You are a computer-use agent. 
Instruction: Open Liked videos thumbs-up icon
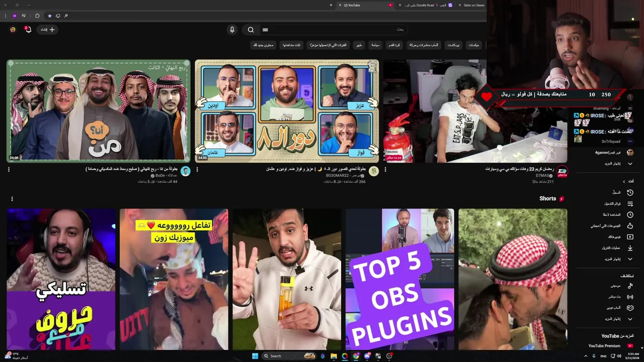coord(630,226)
